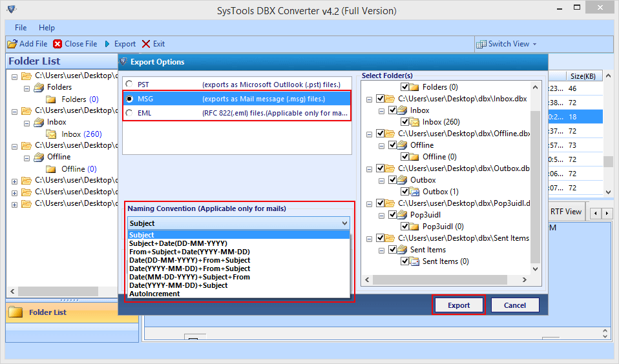Collapse the Offline.dbx node in Select Folder tree
This screenshot has width=619, height=364.
(x=369, y=134)
